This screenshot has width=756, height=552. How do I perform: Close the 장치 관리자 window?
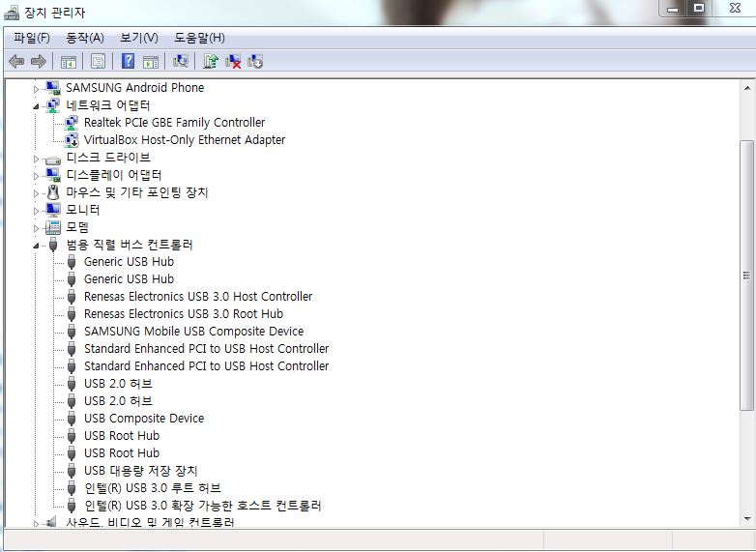coord(735,8)
